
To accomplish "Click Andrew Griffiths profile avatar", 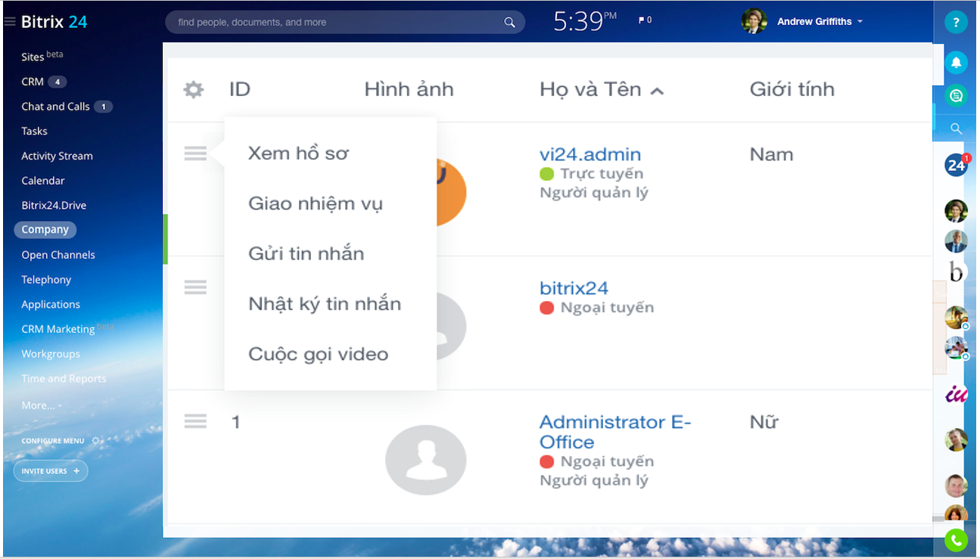I will [754, 21].
